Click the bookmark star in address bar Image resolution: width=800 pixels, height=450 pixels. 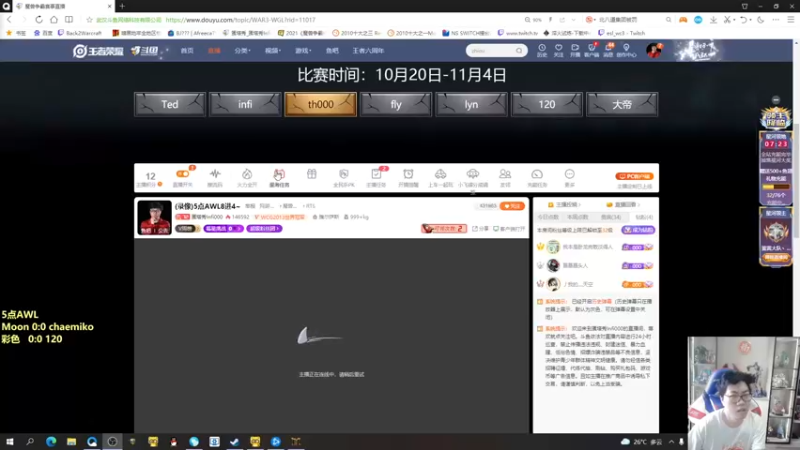coord(89,19)
